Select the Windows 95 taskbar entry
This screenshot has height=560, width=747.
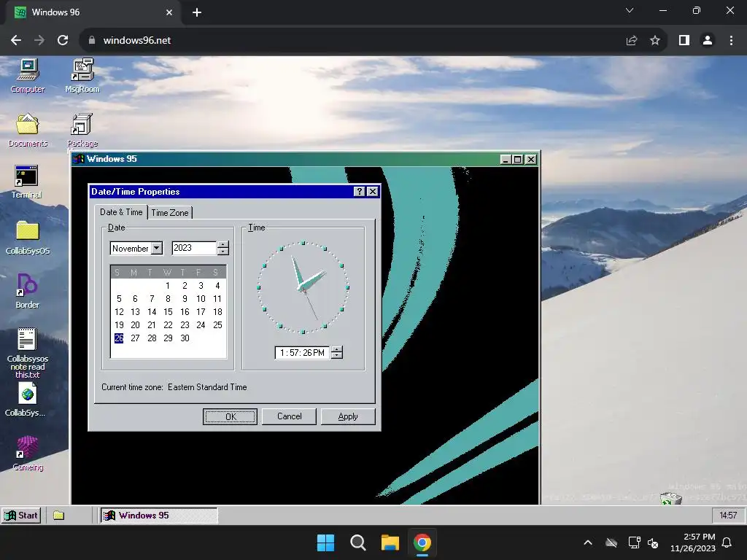[x=159, y=516]
